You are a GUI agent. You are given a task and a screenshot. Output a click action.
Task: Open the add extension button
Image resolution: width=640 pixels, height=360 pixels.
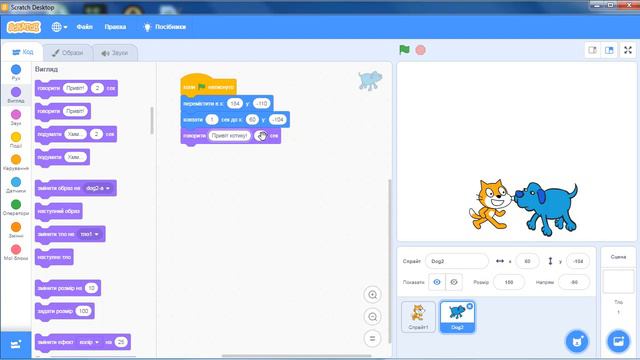coord(16,344)
